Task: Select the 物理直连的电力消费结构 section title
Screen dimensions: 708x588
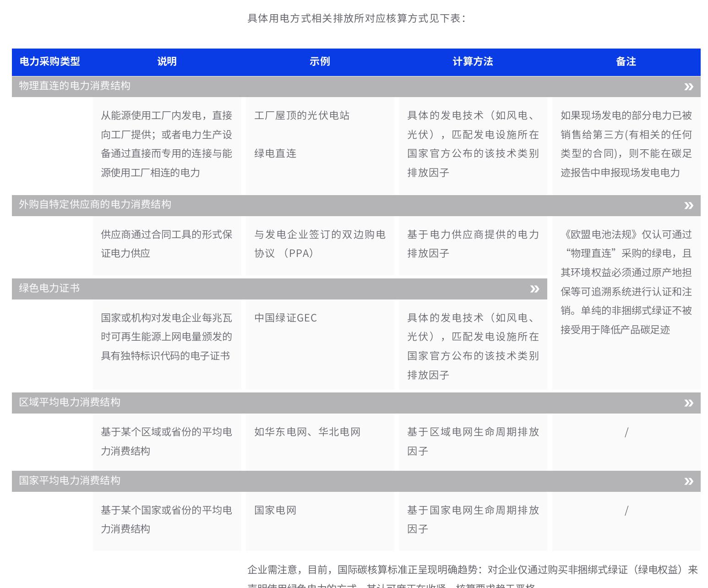Action: [x=75, y=86]
